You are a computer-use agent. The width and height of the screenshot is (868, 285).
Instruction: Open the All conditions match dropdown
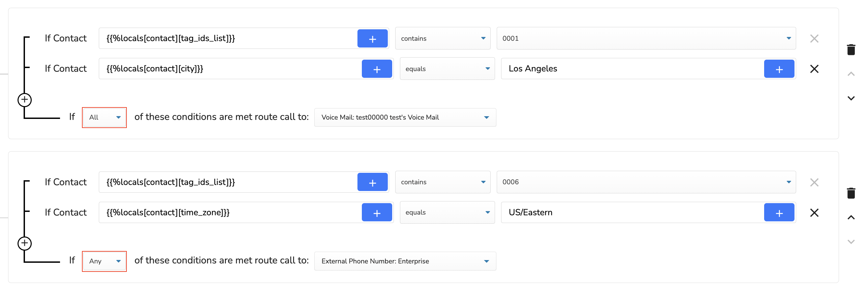[105, 117]
